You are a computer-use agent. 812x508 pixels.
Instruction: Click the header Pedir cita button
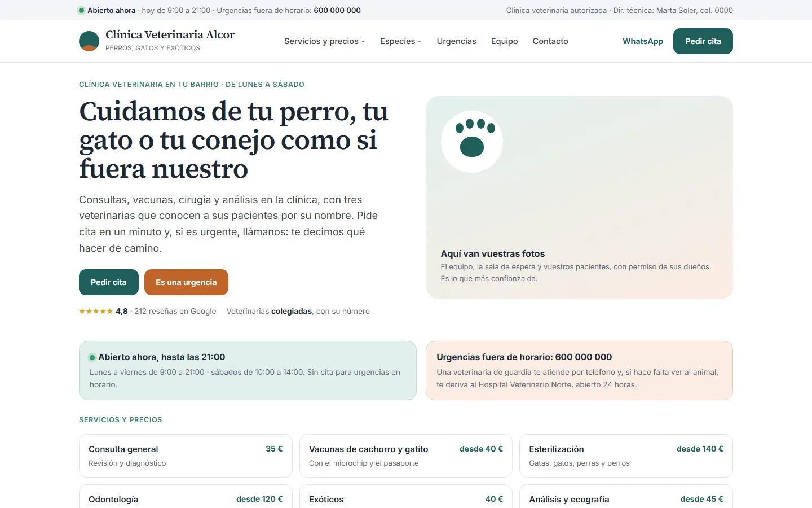pos(703,41)
